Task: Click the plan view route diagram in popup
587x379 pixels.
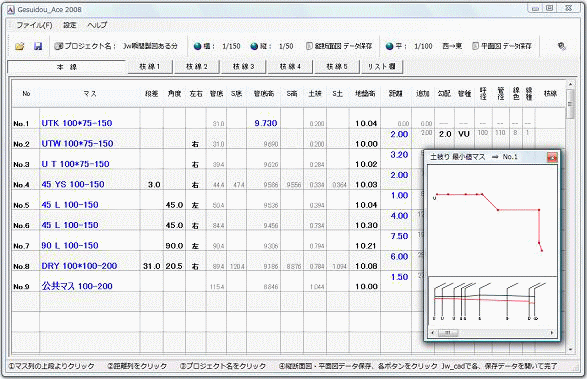Action: [x=492, y=221]
